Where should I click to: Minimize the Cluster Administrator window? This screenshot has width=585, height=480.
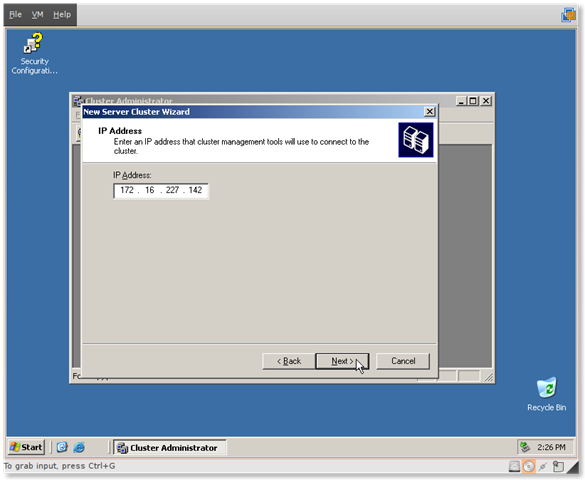coord(462,101)
